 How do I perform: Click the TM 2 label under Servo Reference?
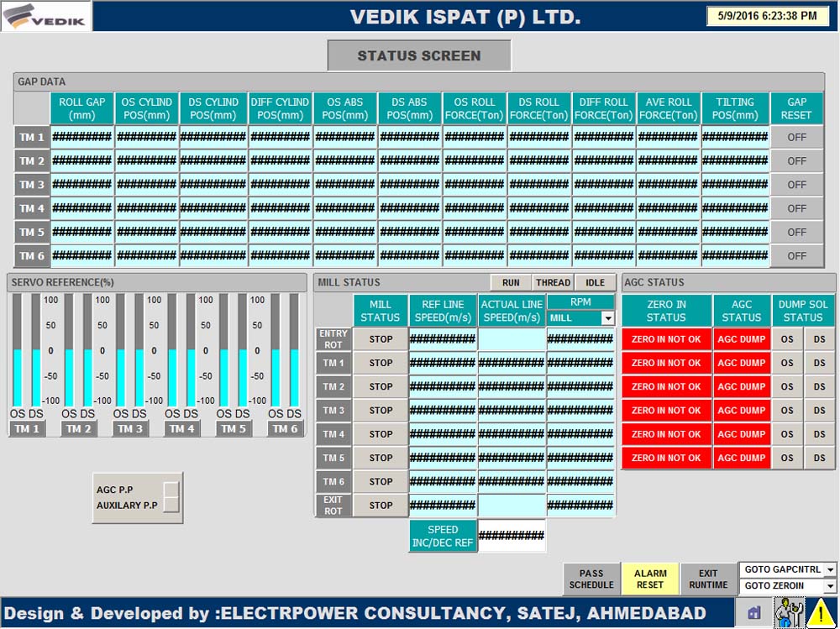tap(78, 429)
